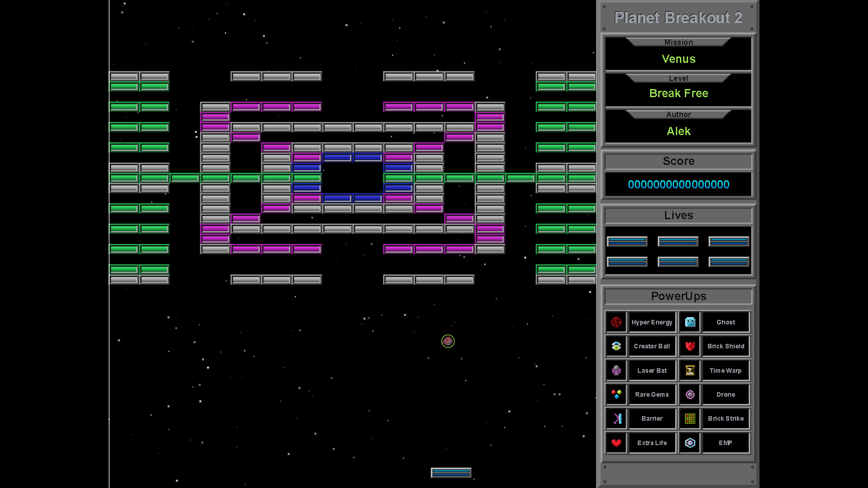Click the Mission header tab
The image size is (868, 488).
[x=679, y=42]
